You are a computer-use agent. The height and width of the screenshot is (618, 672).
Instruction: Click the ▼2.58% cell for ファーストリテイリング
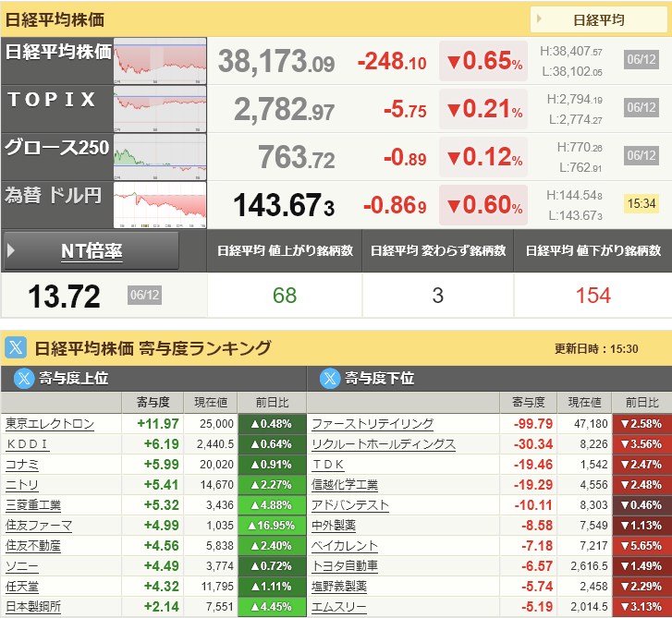click(x=641, y=424)
